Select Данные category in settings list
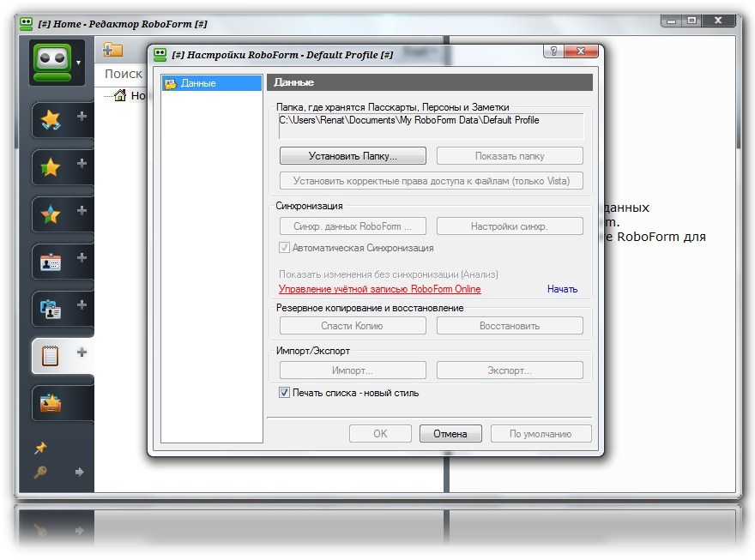 (x=212, y=83)
